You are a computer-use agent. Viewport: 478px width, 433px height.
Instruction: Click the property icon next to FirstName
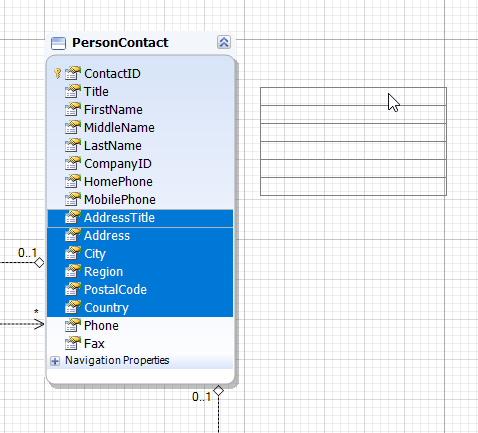click(73, 109)
